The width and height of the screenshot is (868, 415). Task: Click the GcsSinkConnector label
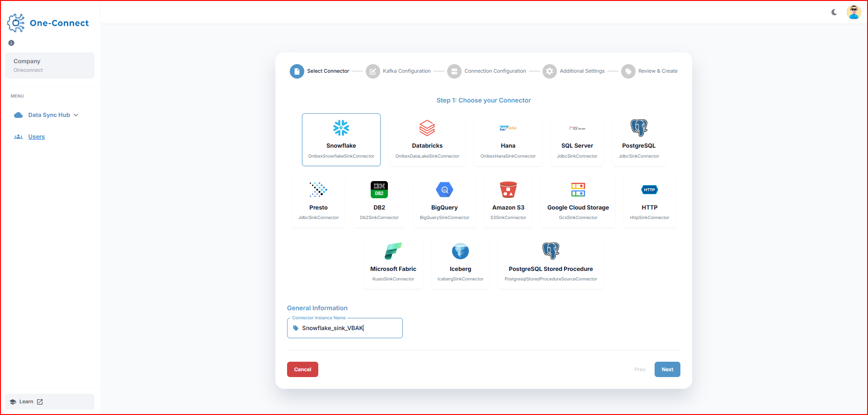pos(578,218)
